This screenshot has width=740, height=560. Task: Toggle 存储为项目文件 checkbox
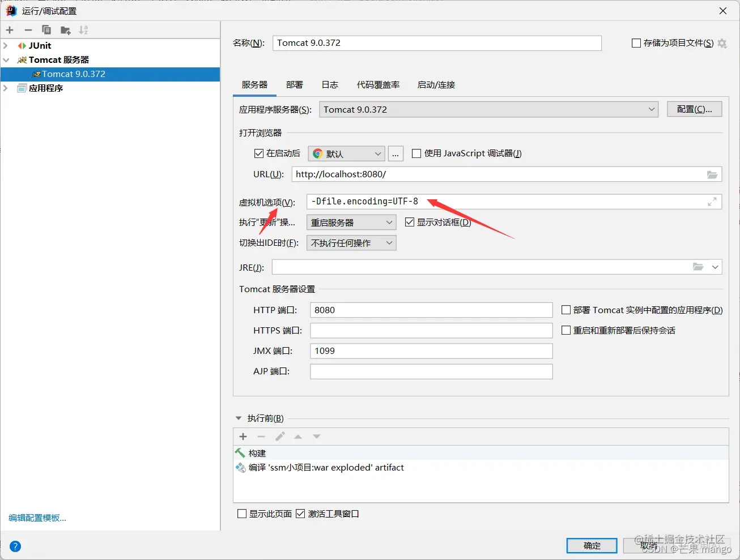[x=636, y=43]
